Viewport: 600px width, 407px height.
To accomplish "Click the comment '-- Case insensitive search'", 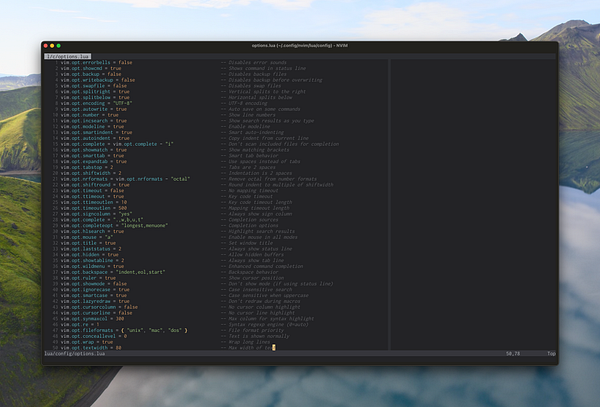I will [256, 290].
